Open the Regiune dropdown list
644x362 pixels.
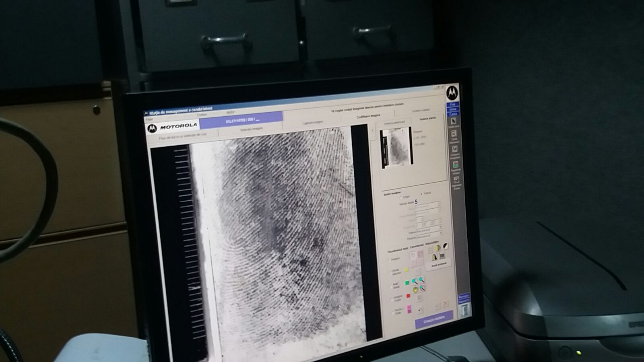[x=429, y=236]
